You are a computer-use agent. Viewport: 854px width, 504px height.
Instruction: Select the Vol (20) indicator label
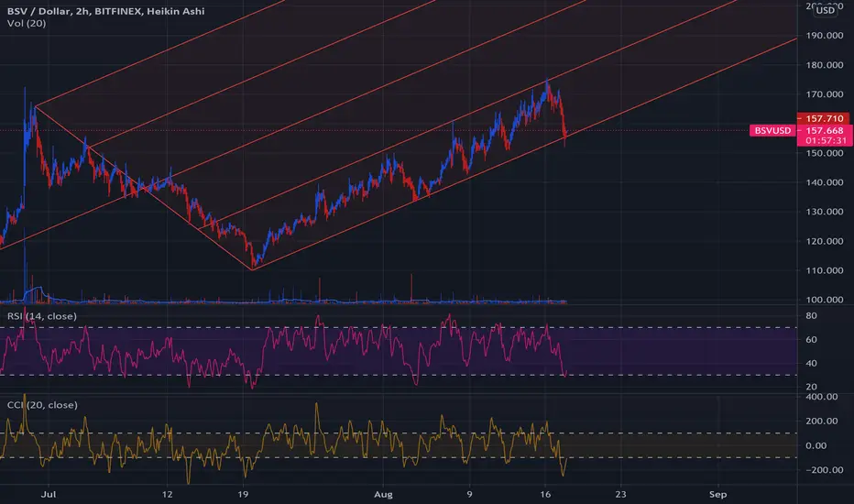coord(27,24)
